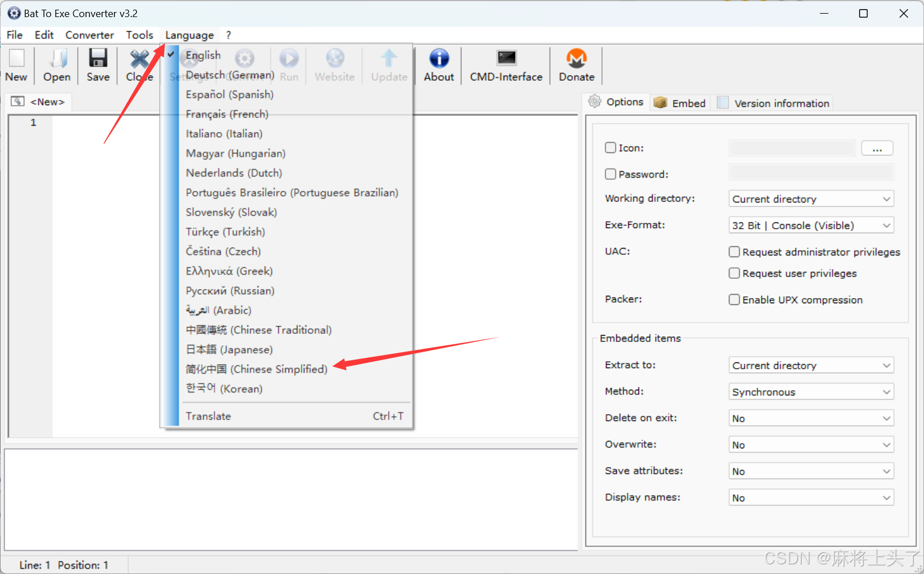Open the ? help menu
Viewport: 924px width, 574px height.
pos(228,35)
